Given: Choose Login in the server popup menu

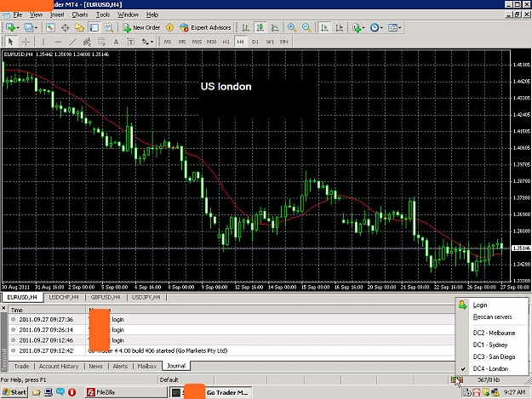Looking at the screenshot, I should pyautogui.click(x=492, y=305).
